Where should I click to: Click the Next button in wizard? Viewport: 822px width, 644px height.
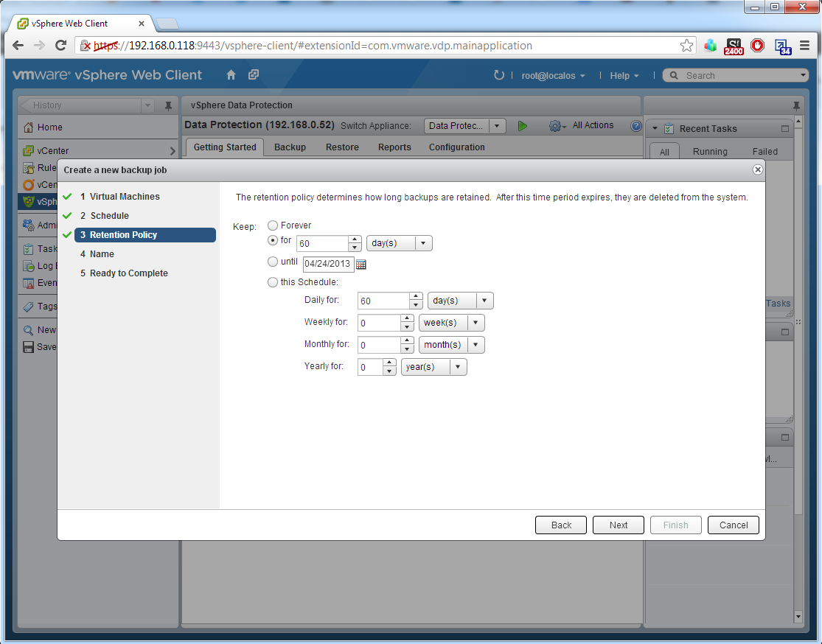point(618,525)
